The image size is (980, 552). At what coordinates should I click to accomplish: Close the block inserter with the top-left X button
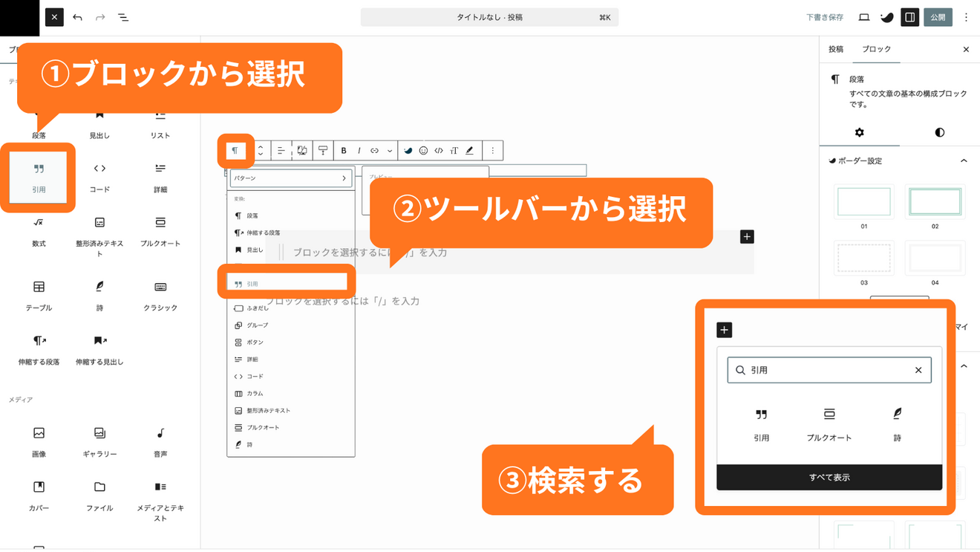(54, 17)
